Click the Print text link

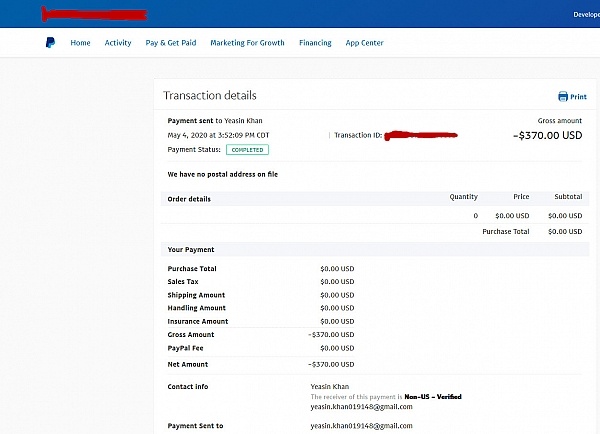tap(578, 97)
